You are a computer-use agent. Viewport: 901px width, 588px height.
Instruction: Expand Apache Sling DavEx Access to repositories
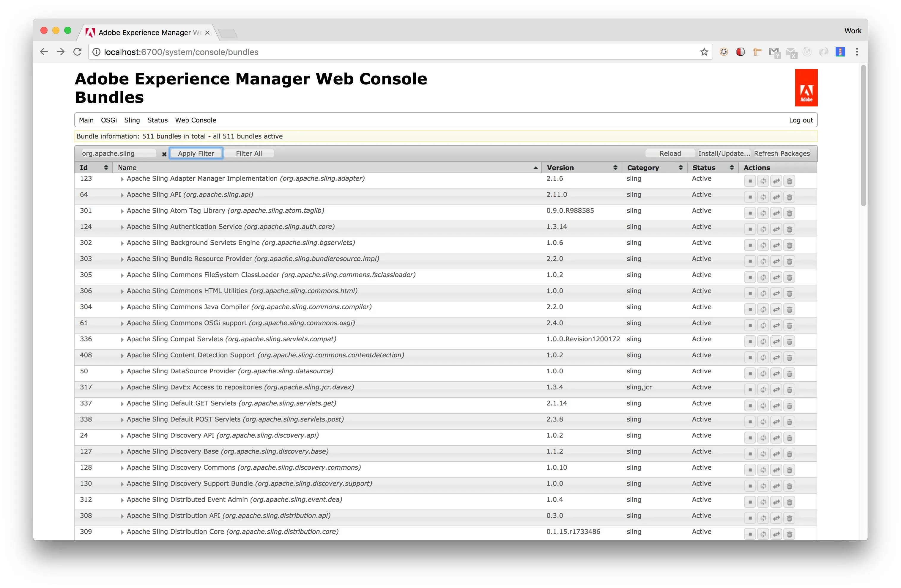122,388
